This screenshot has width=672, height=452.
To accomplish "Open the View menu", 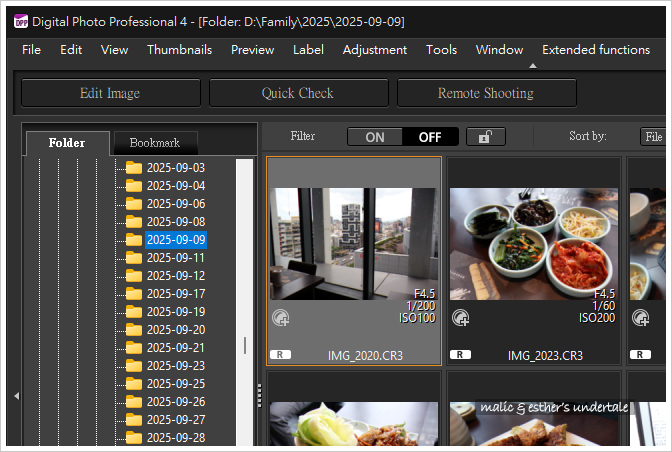I will point(114,50).
